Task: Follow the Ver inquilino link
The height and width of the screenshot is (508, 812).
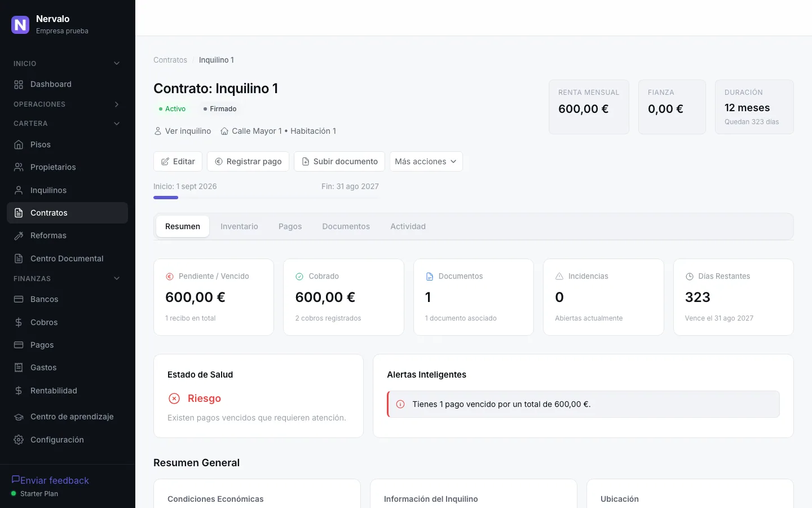Action: (x=183, y=131)
